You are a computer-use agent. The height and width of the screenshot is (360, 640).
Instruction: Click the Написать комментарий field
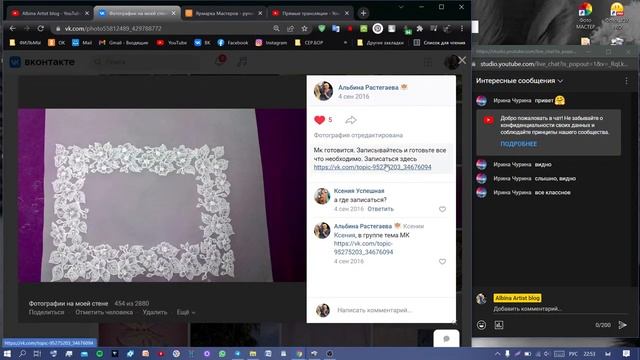point(374,310)
